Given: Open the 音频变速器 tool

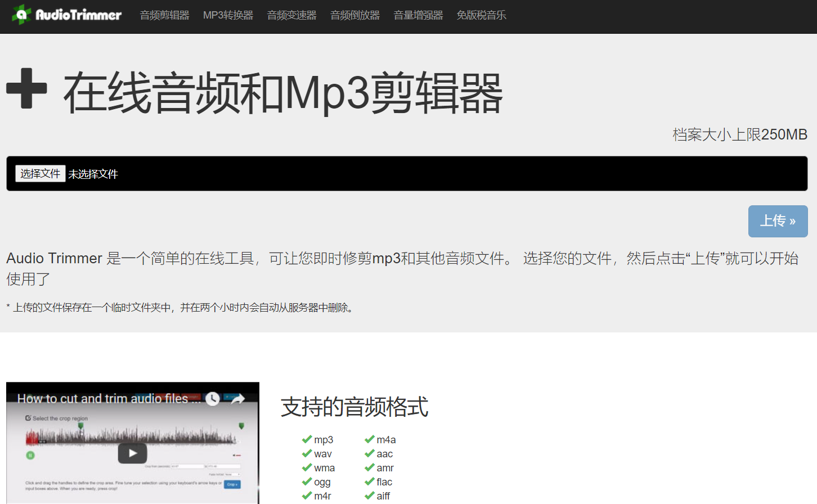Looking at the screenshot, I should [x=291, y=15].
